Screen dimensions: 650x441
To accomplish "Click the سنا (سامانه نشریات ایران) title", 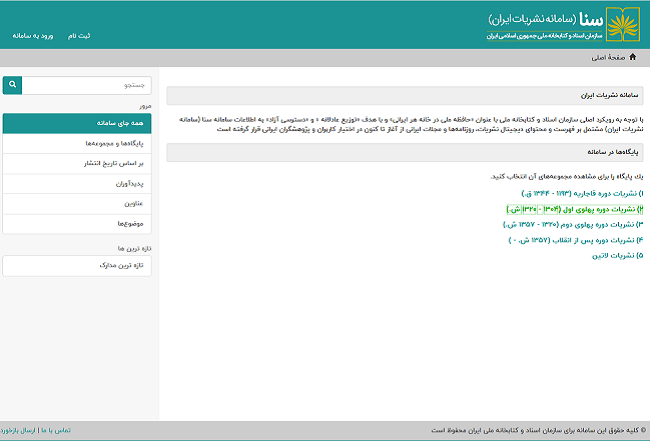I will pyautogui.click(x=545, y=19).
